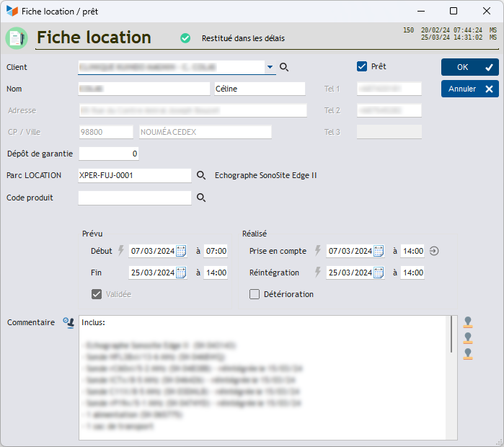
Task: Click the client search magnifier icon
Action: (284, 67)
